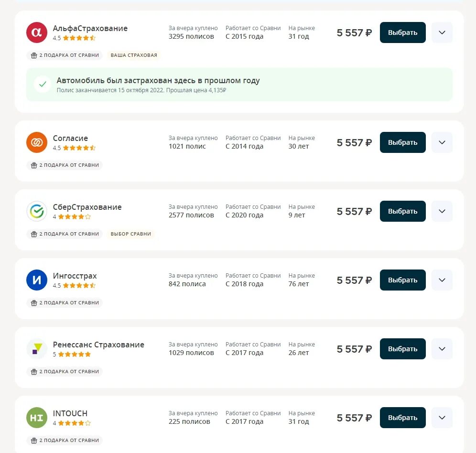This screenshot has width=476, height=453.
Task: Click Согласие star rating
Action: pos(79,148)
